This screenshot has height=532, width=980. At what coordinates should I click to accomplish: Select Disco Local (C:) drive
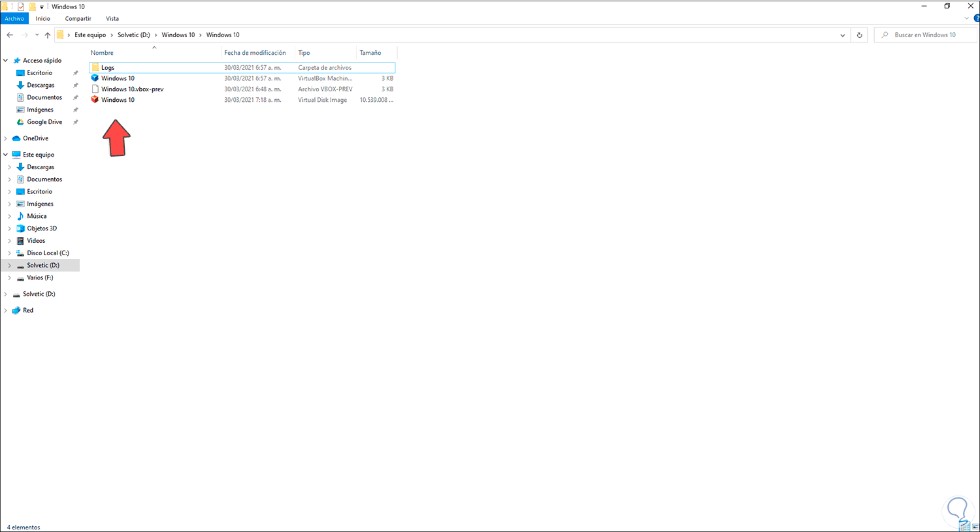[48, 253]
